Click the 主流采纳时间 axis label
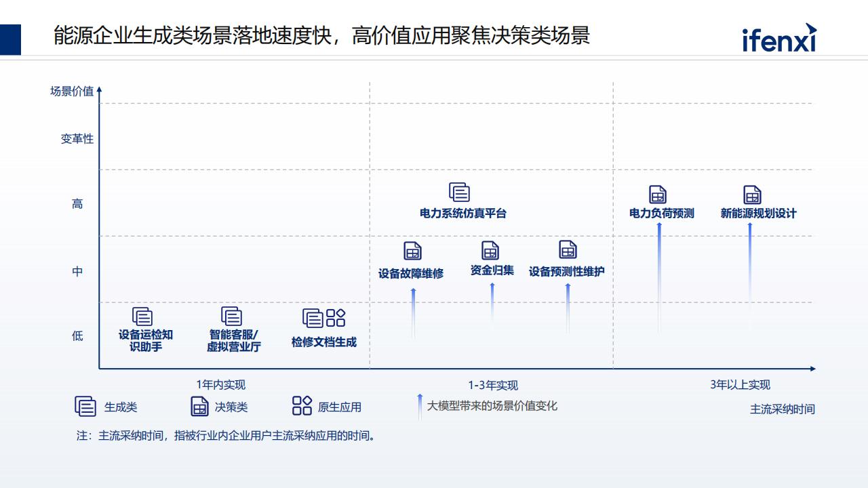Image resolution: width=868 pixels, height=488 pixels. coord(783,409)
